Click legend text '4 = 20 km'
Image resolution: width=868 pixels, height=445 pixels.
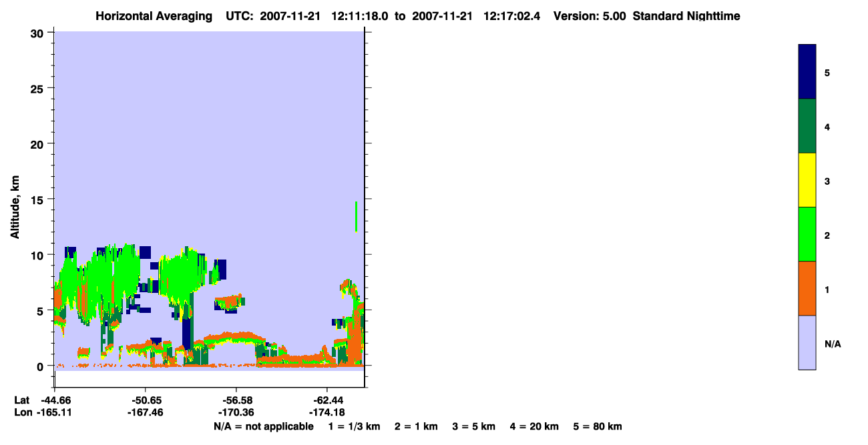click(534, 426)
